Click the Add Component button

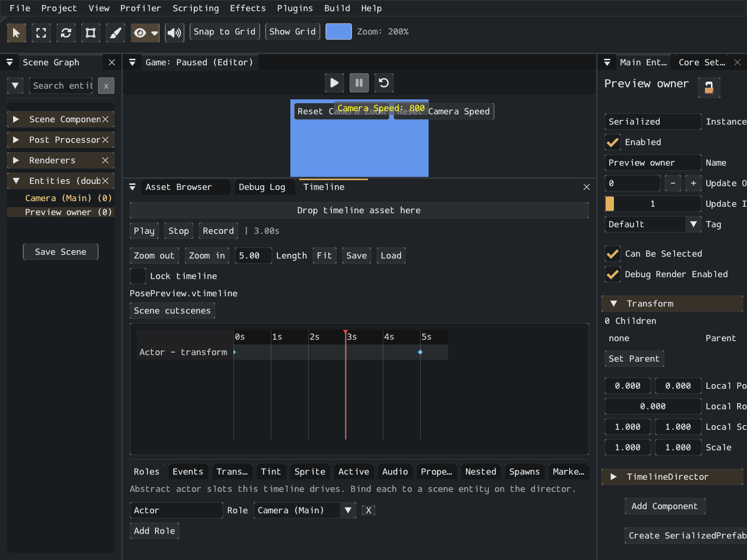[665, 506]
